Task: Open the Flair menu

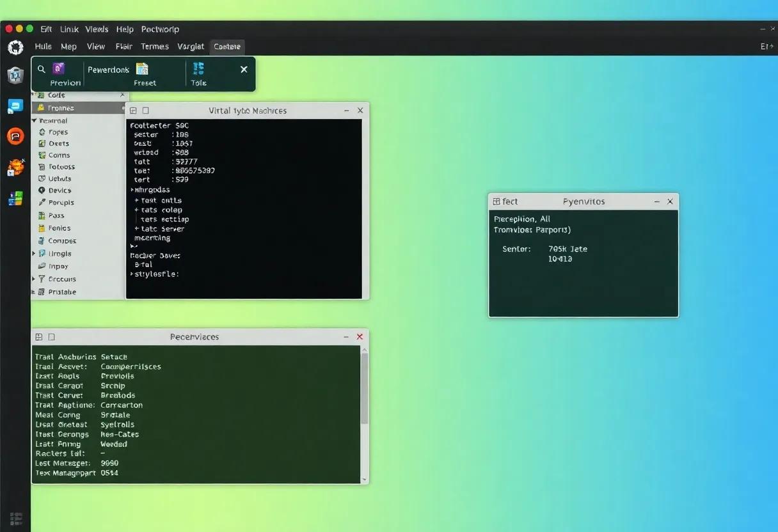Action: pos(124,47)
